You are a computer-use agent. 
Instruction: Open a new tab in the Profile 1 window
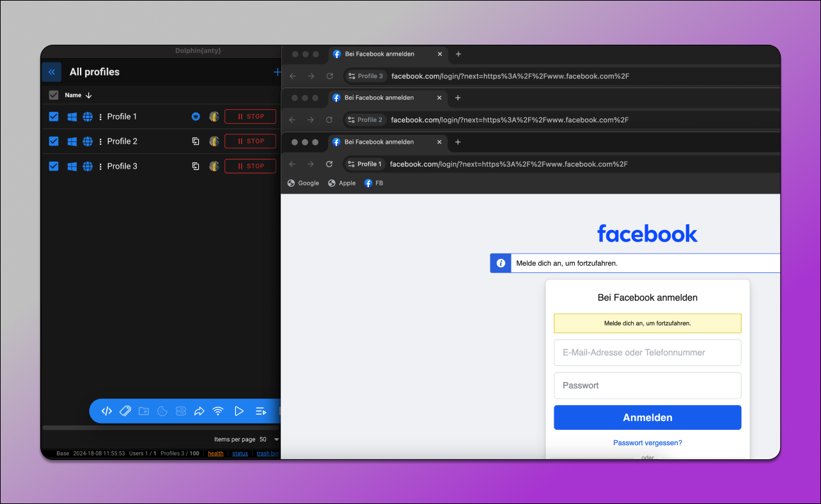458,142
